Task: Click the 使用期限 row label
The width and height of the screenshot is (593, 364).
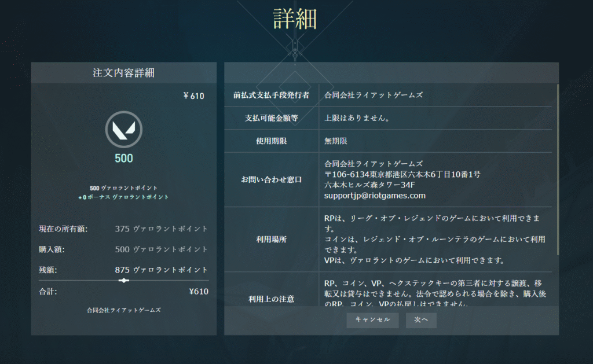Action: (x=271, y=141)
